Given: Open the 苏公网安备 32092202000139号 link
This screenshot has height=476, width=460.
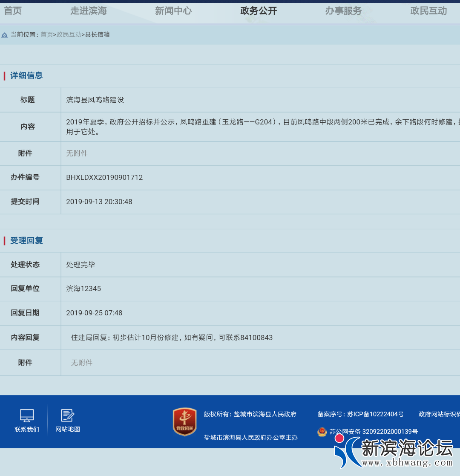Looking at the screenshot, I should (374, 432).
